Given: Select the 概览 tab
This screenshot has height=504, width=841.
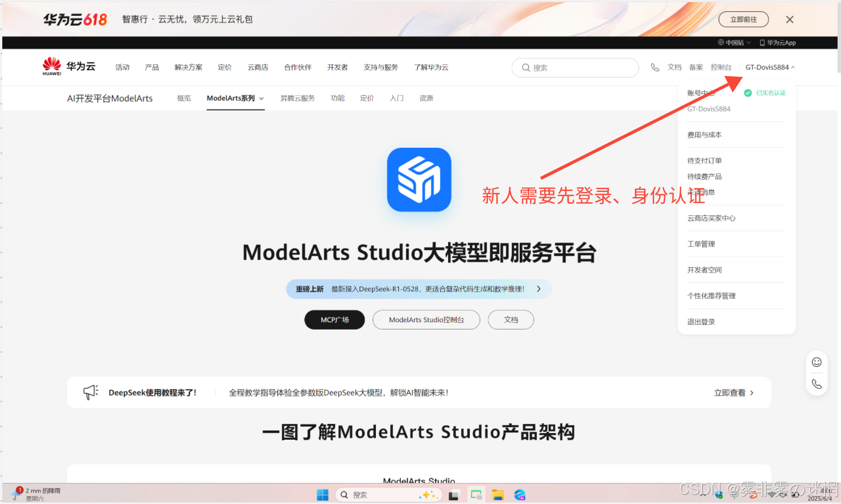Looking at the screenshot, I should pyautogui.click(x=184, y=98).
